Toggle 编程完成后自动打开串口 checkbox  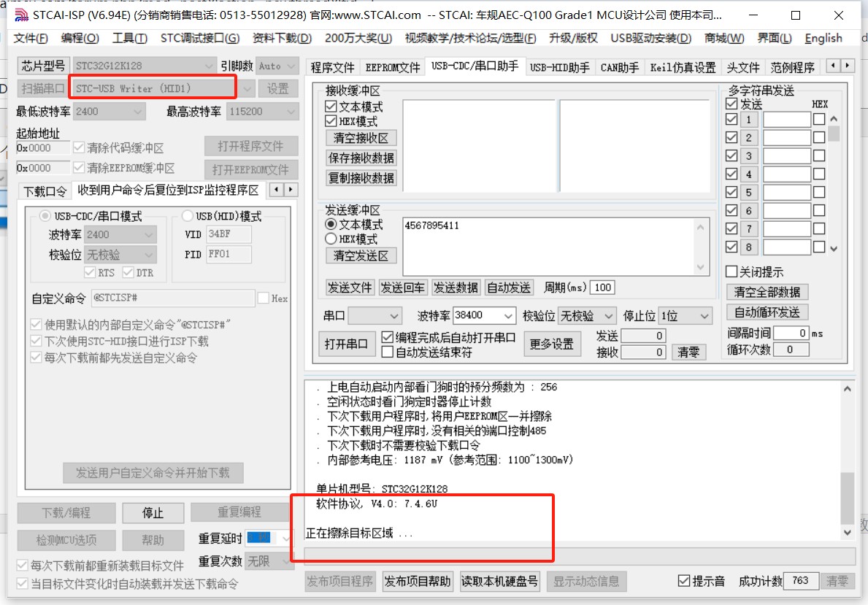point(388,337)
